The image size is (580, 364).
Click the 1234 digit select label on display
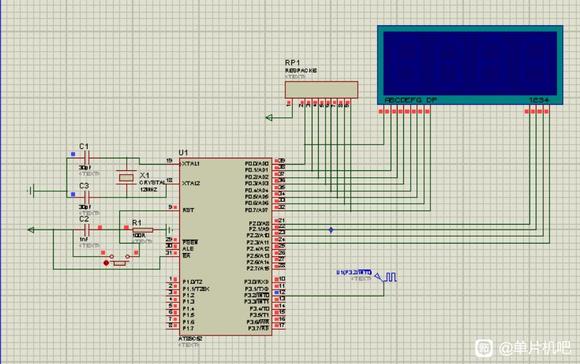point(539,100)
